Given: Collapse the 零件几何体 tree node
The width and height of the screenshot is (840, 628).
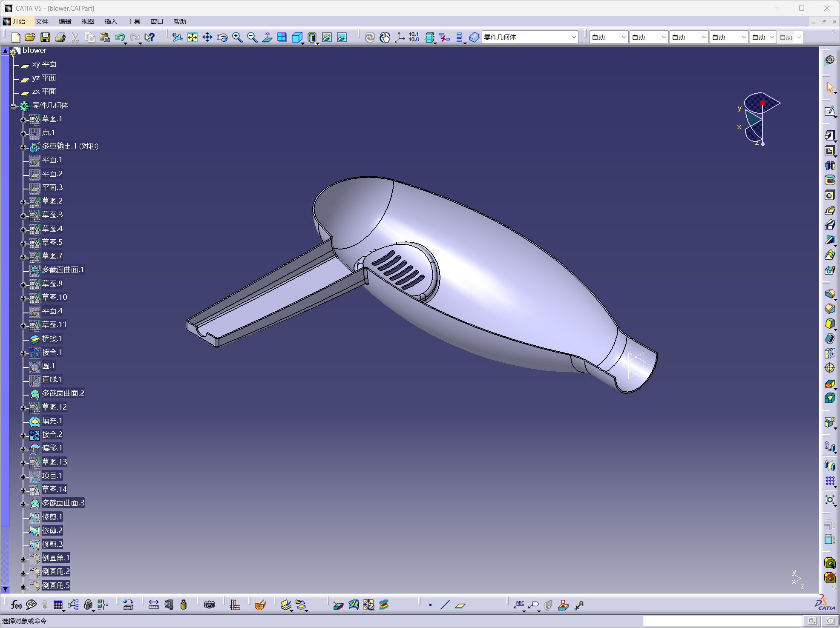Looking at the screenshot, I should [x=14, y=106].
